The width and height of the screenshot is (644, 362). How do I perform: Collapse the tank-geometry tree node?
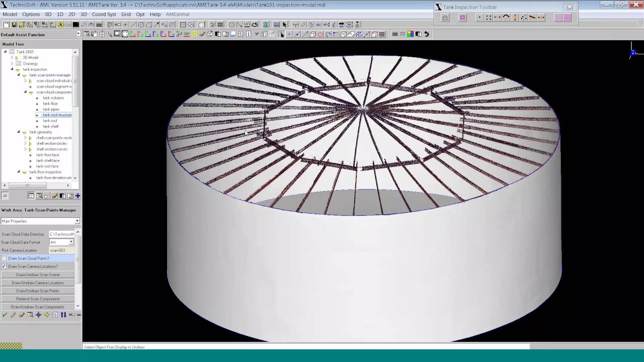[x=19, y=132]
